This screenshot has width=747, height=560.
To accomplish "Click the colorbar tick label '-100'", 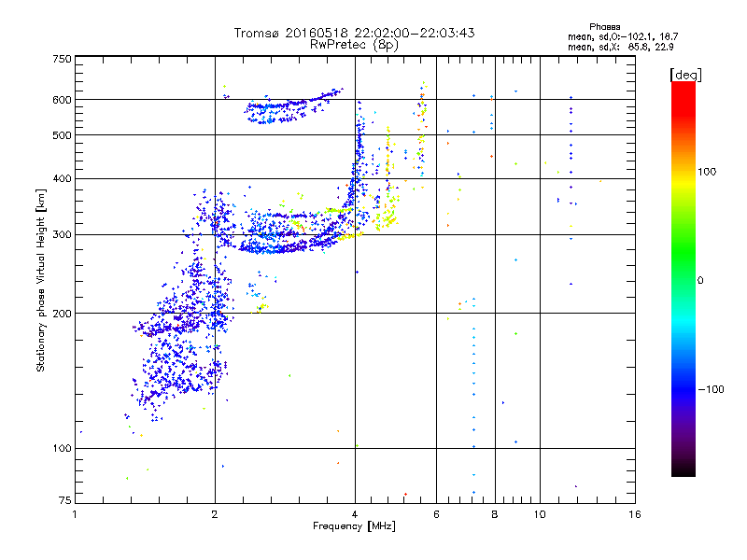I will tap(712, 389).
